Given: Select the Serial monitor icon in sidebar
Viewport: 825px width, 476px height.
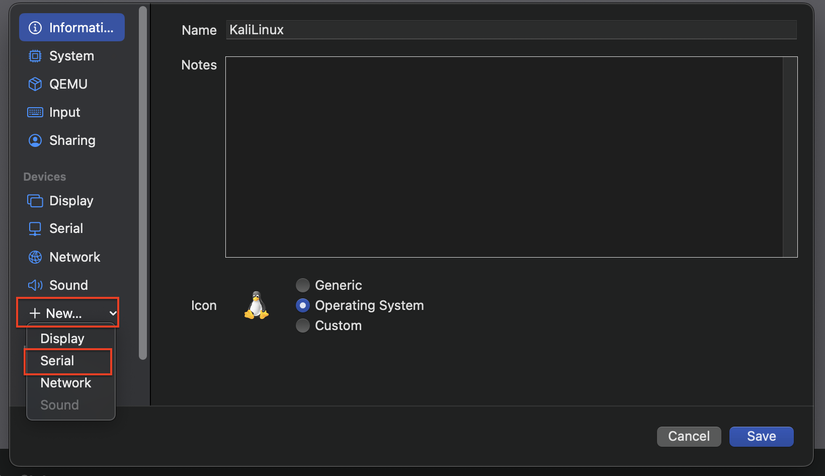Looking at the screenshot, I should [35, 229].
